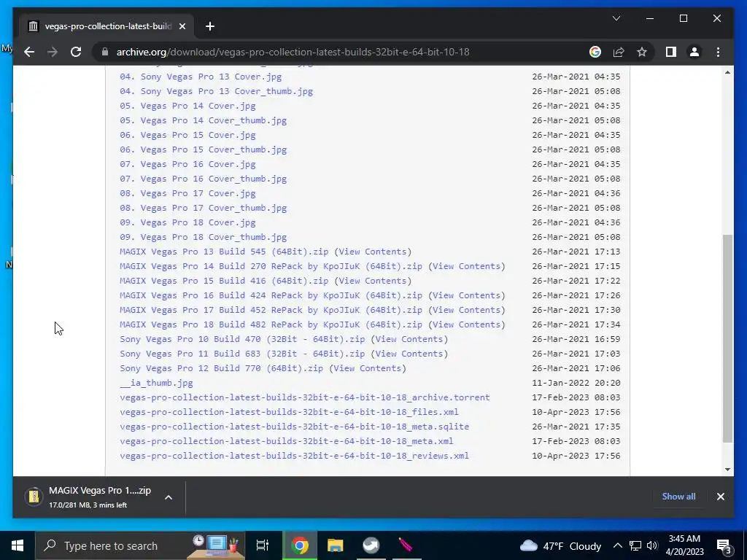
Task: Open the __ia_thumb.jpg file
Action: 156,383
